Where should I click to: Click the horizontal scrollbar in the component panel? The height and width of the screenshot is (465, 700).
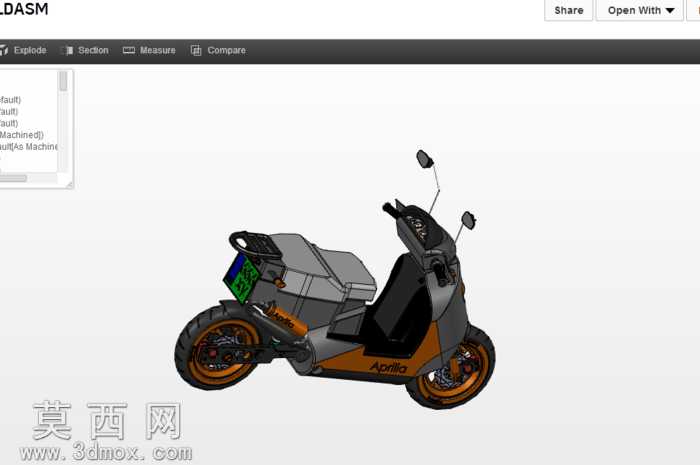[x=29, y=178]
